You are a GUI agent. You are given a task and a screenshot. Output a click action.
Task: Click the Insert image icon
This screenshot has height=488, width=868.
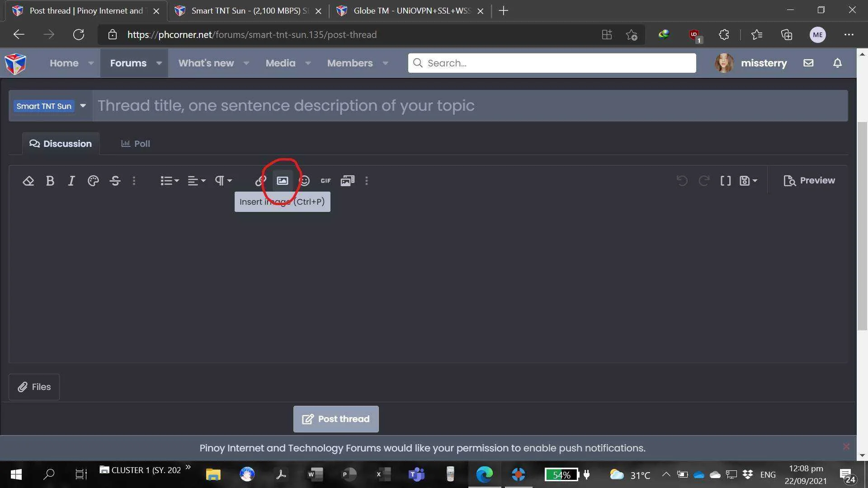(283, 181)
